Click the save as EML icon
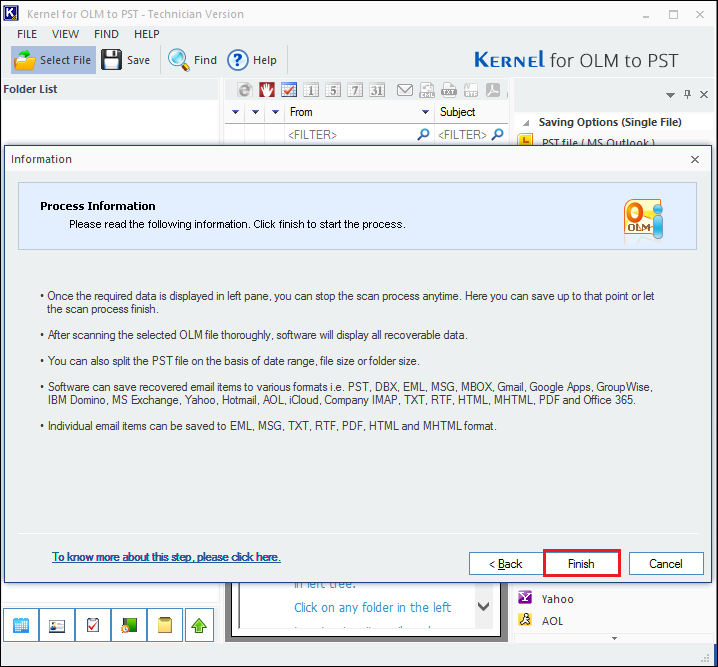Viewport: 718px width, 667px height. [427, 90]
